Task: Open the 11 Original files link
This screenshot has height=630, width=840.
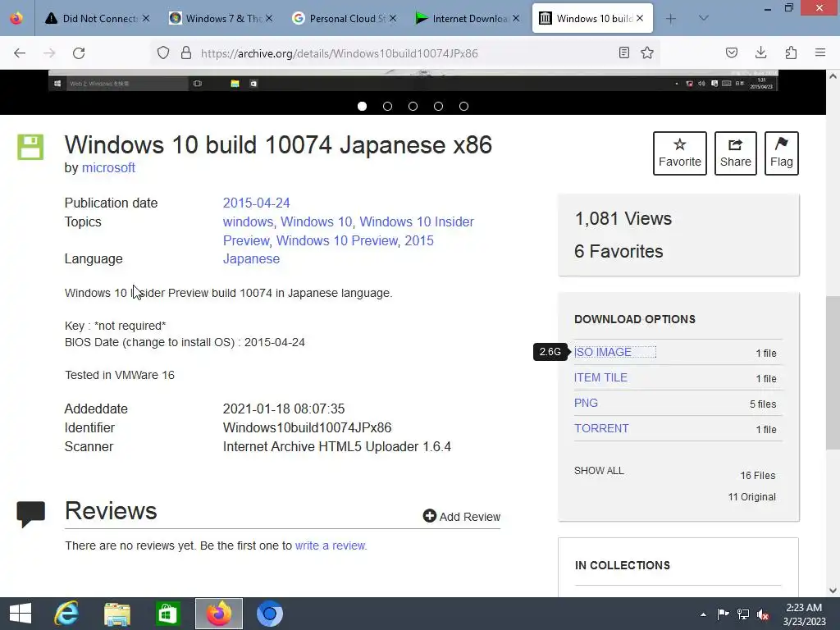Action: pos(751,497)
